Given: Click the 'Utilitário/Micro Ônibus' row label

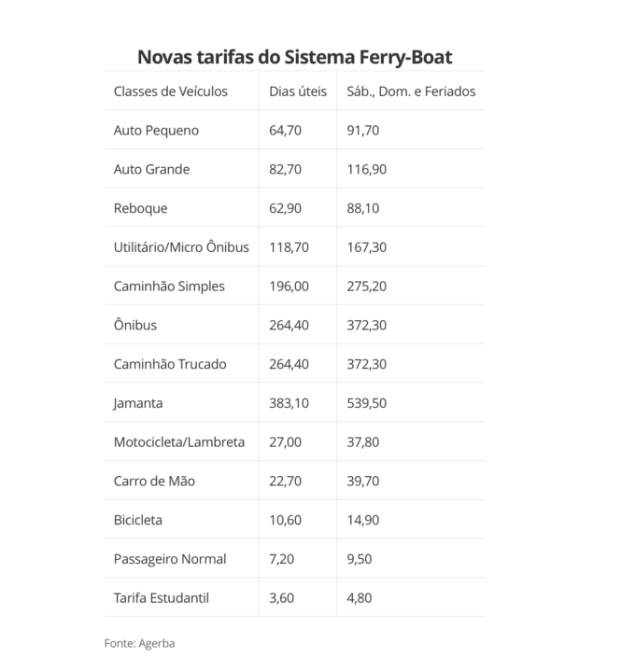Looking at the screenshot, I should [x=181, y=247].
